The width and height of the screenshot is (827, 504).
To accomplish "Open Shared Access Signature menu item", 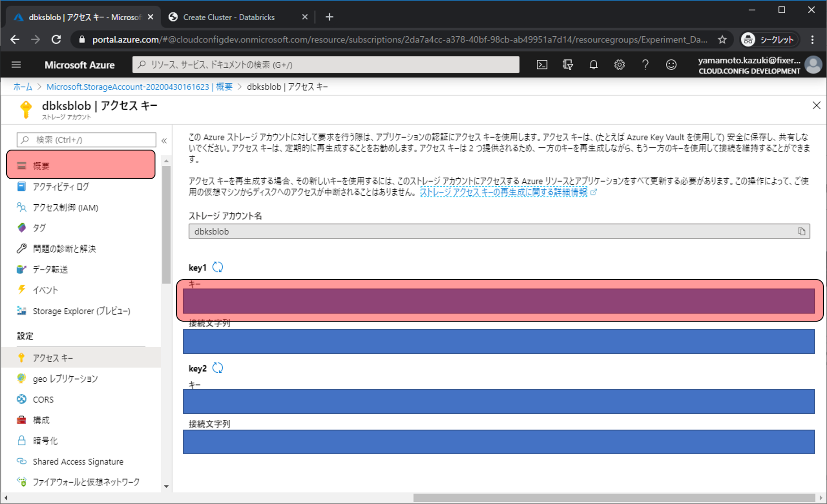I will [x=78, y=461].
